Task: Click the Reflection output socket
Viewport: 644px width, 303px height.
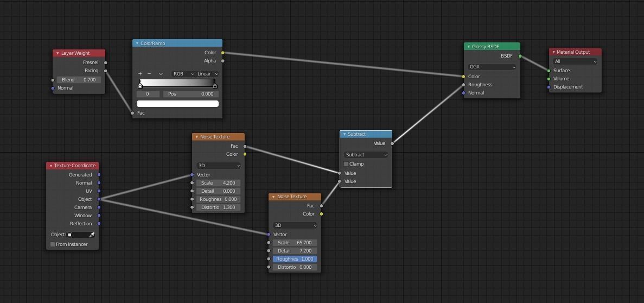Action: 99,224
